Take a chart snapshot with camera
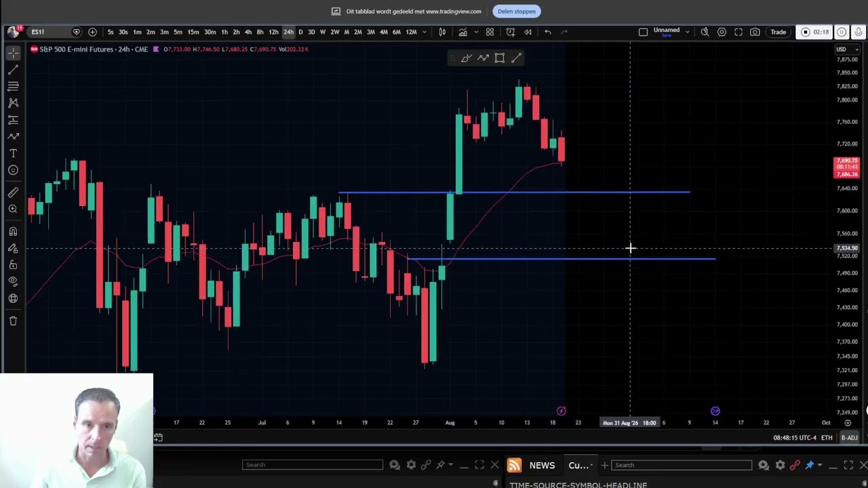This screenshot has width=868, height=488. click(755, 32)
